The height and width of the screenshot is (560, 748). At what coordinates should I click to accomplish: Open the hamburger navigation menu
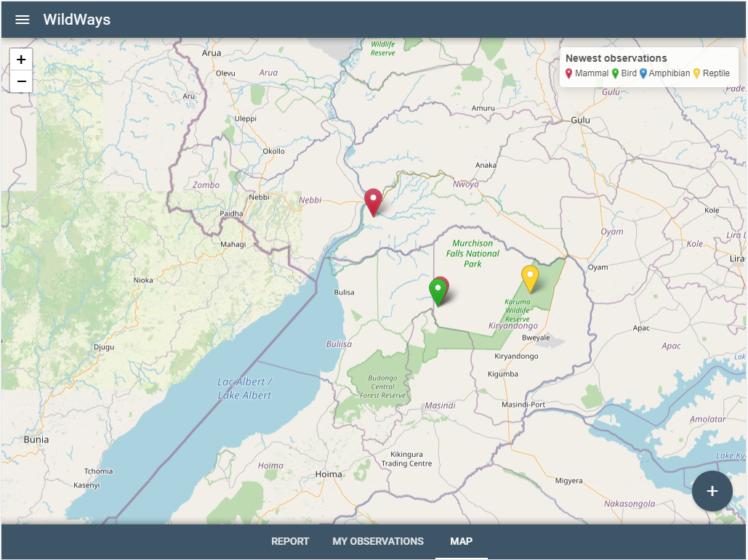23,20
